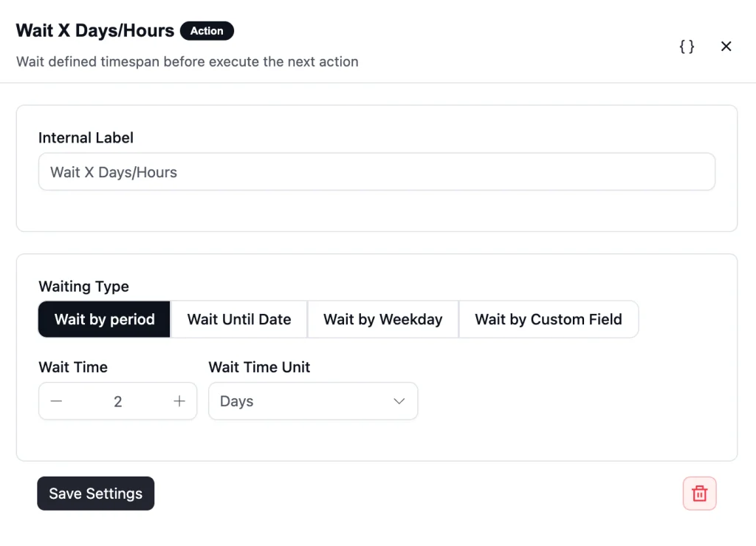Click the Wait Time number value field
The width and height of the screenshot is (756, 546).
(x=117, y=401)
